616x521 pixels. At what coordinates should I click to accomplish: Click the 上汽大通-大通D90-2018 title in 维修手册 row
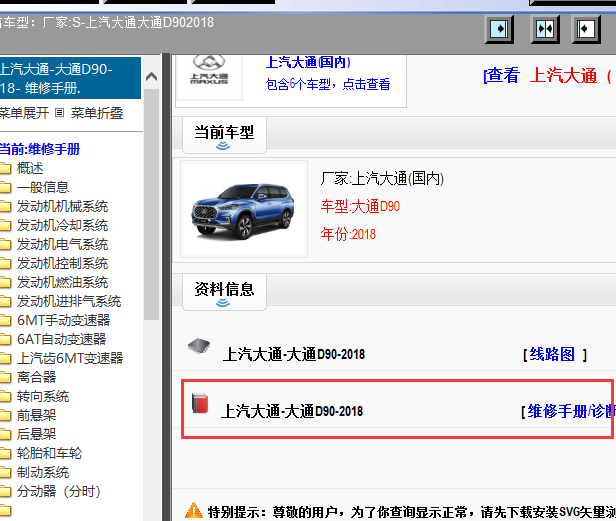pyautogui.click(x=292, y=411)
